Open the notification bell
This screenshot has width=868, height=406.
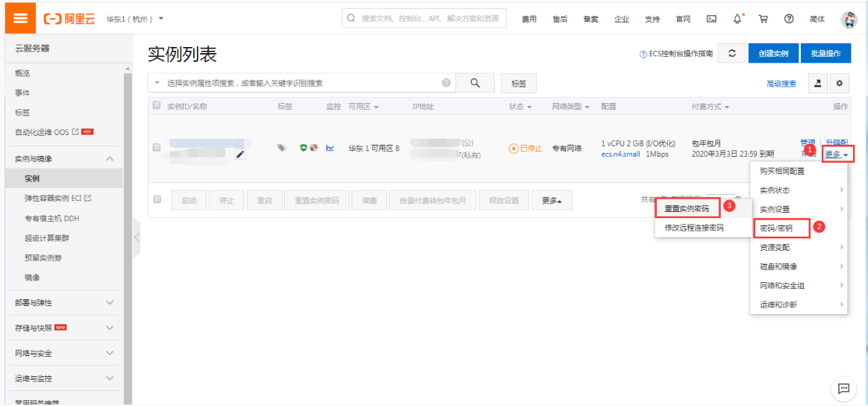pyautogui.click(x=738, y=19)
